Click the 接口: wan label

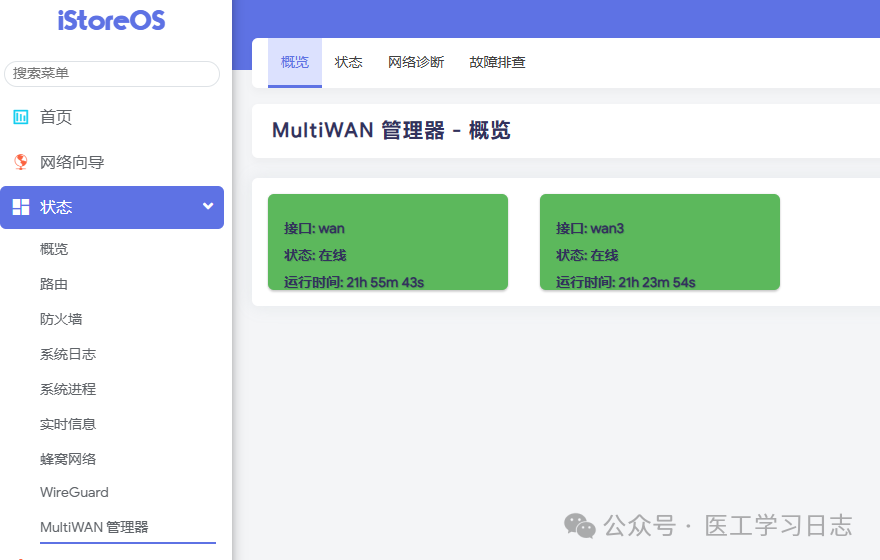(x=314, y=228)
